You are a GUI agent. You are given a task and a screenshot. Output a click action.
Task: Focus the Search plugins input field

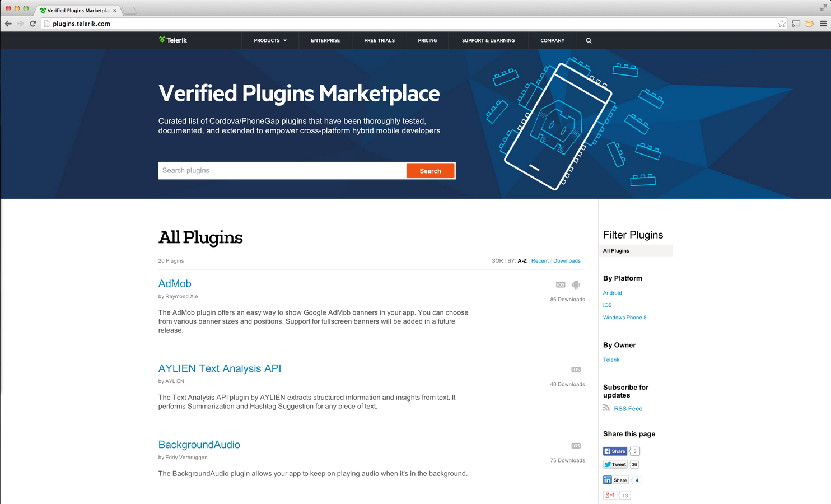282,171
